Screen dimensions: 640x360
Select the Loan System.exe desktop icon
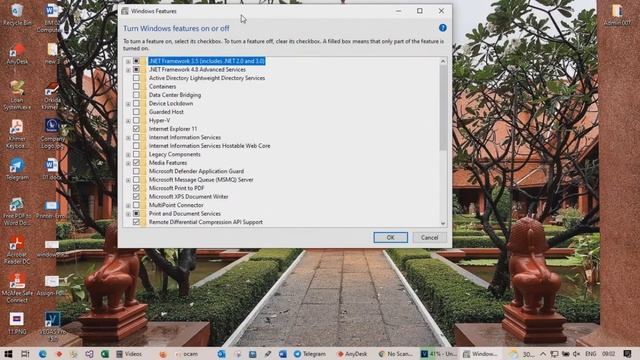(x=17, y=96)
